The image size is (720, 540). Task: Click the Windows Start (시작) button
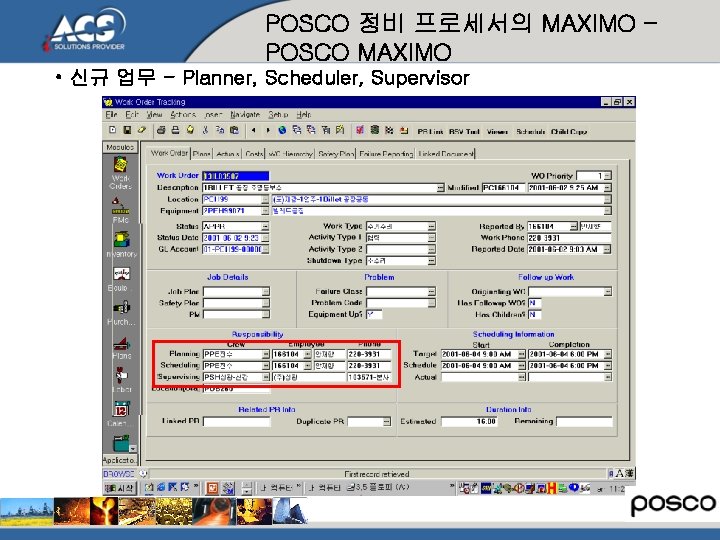click(x=119, y=488)
